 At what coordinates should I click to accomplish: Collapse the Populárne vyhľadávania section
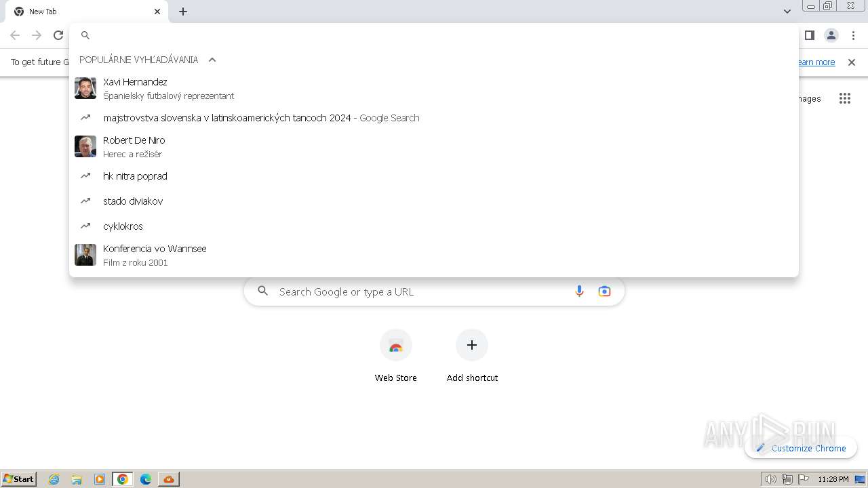[212, 60]
